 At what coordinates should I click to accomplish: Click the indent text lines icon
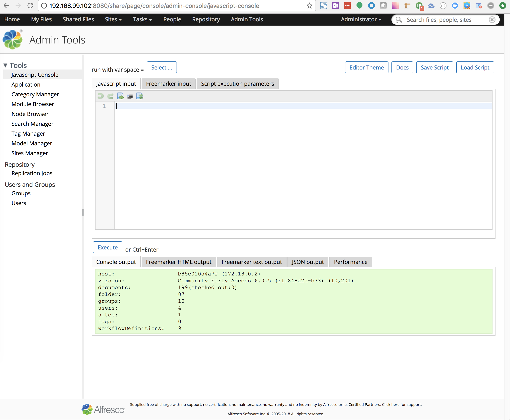point(130,96)
